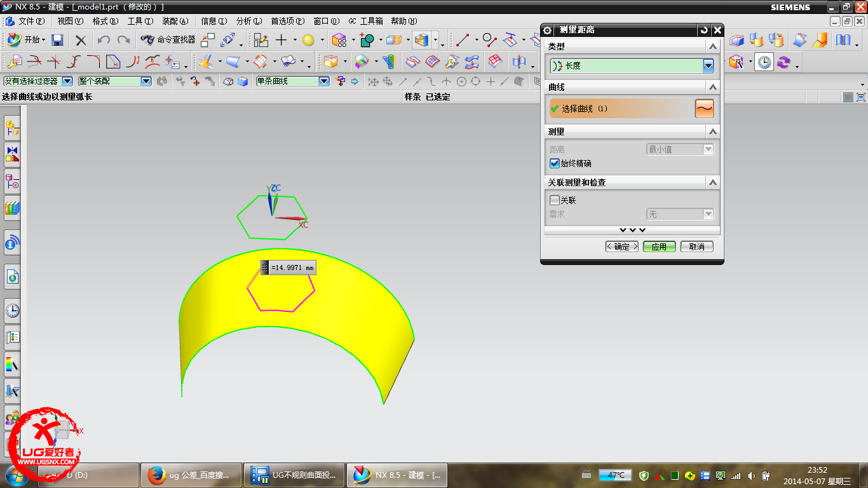Open the 距离 最小值 dropdown
The width and height of the screenshot is (868, 488).
tap(680, 149)
